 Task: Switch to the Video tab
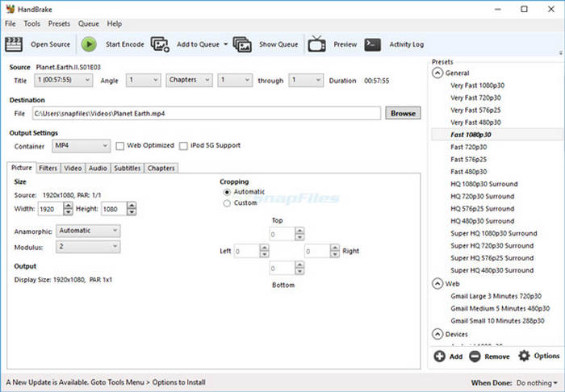point(73,168)
